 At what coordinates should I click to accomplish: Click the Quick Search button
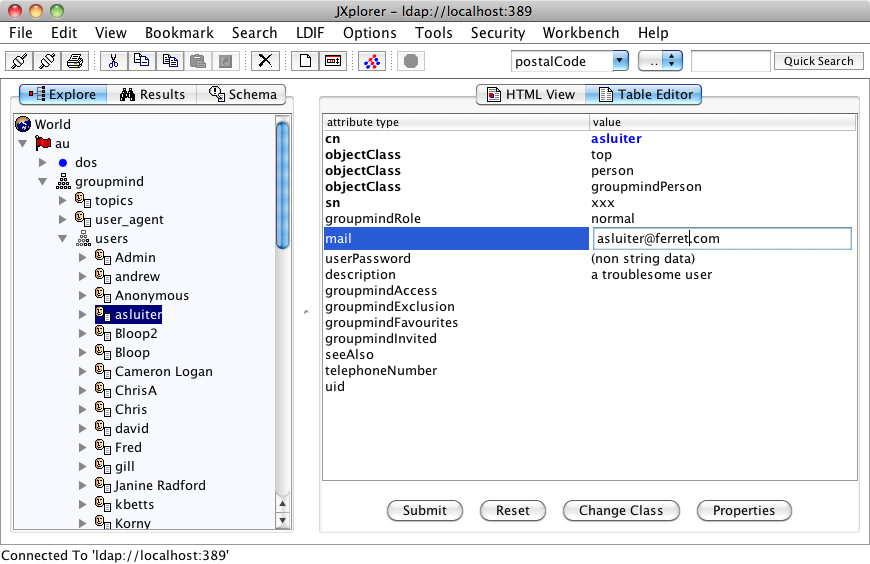coord(818,61)
